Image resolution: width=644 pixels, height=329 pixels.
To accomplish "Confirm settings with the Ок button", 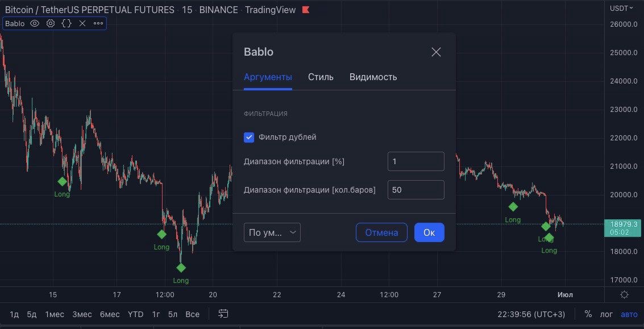I will pos(429,232).
